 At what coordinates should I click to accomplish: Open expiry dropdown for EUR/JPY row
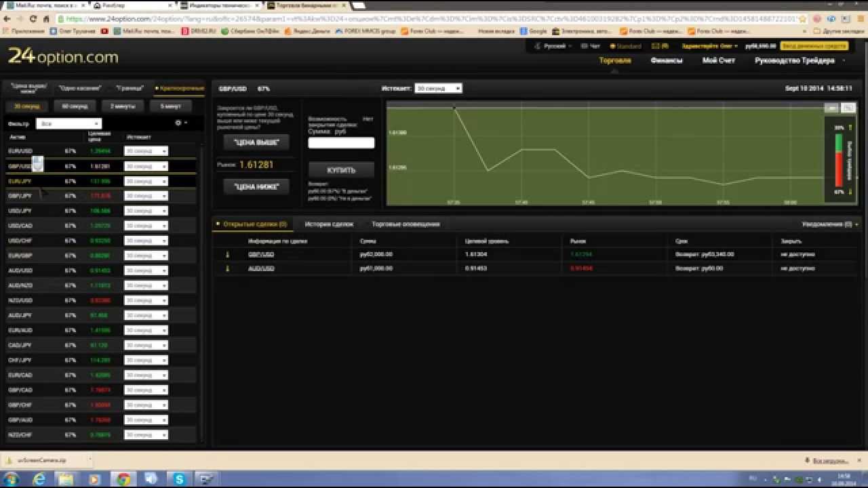click(146, 181)
